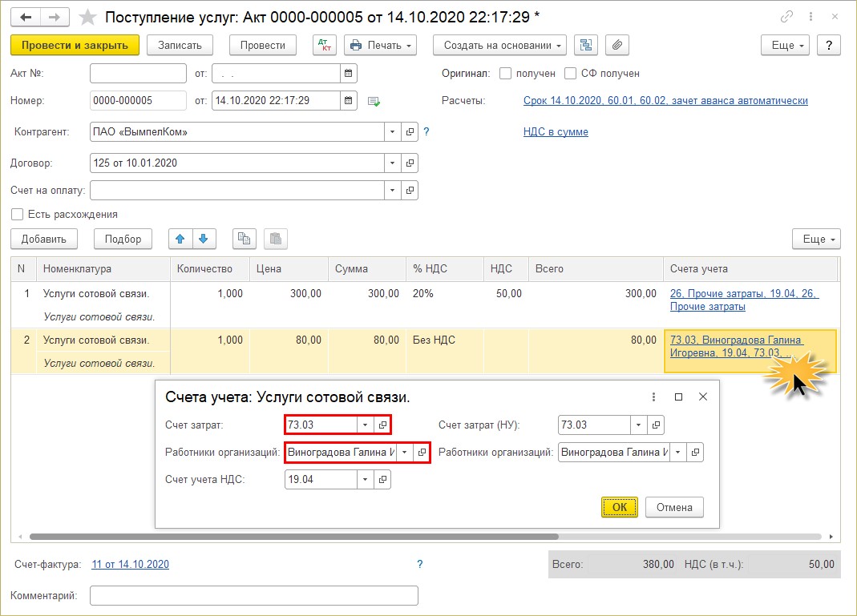Open invoice link 11 от 14.10.2020
The width and height of the screenshot is (857, 616).
(130, 564)
